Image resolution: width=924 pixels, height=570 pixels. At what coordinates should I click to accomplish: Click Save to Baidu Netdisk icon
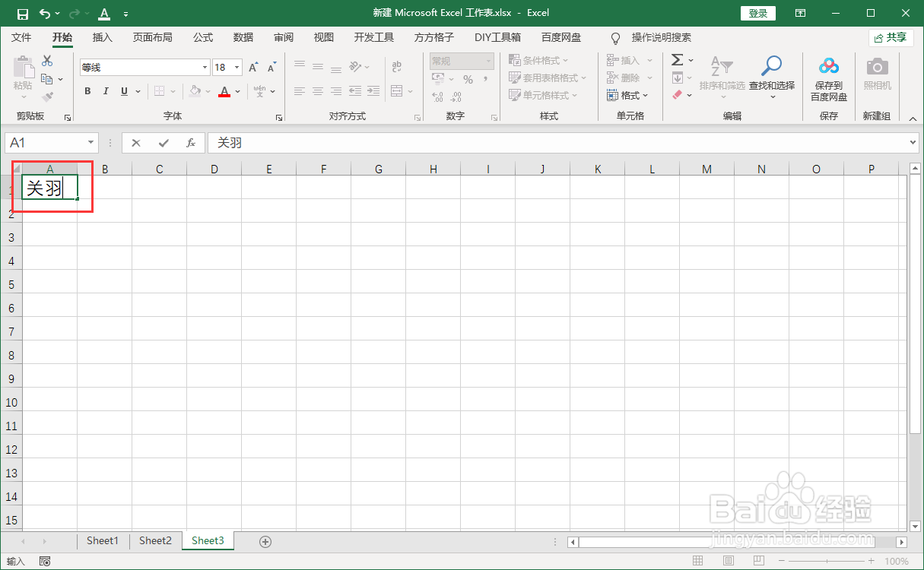[x=829, y=67]
